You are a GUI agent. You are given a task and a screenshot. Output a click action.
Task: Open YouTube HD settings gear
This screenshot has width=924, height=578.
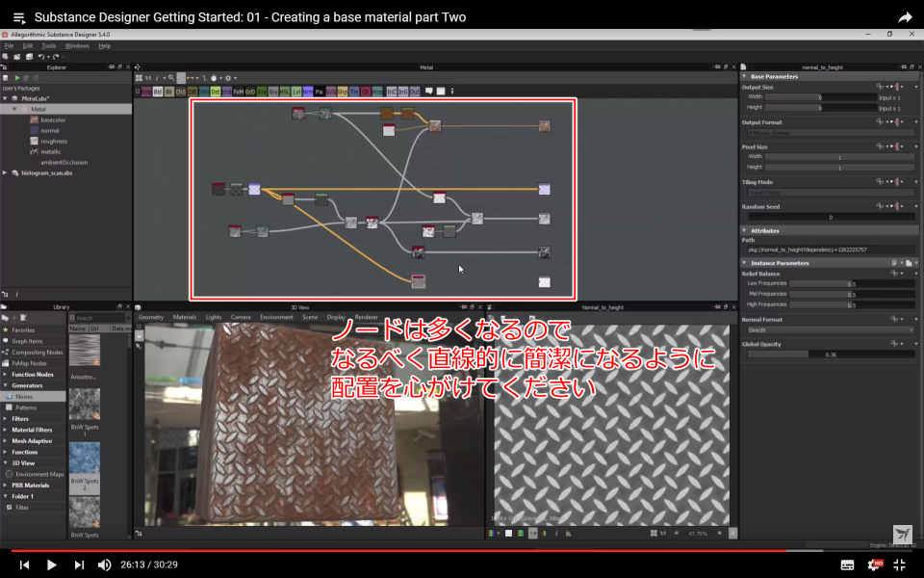[x=875, y=565]
